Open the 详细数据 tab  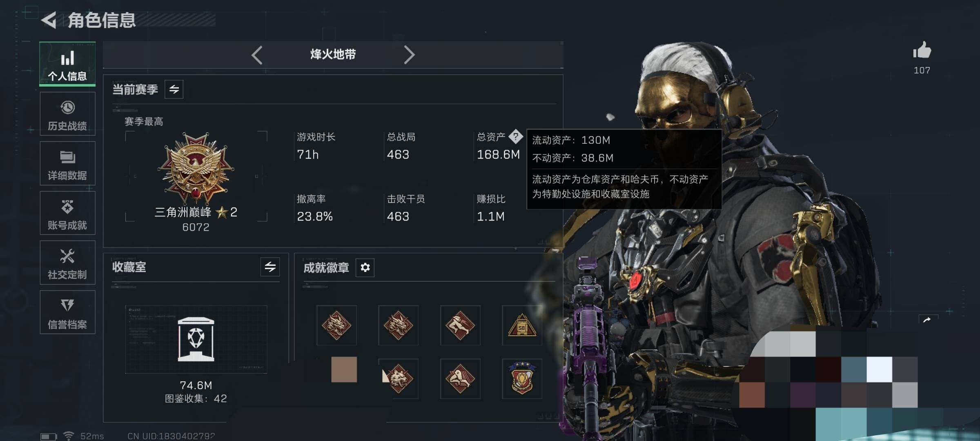pos(67,163)
